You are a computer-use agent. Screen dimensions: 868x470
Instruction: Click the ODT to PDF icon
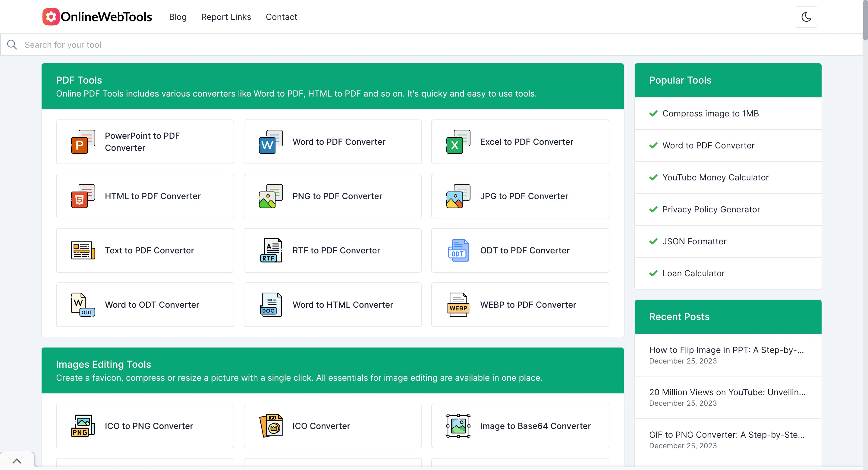pos(458,250)
